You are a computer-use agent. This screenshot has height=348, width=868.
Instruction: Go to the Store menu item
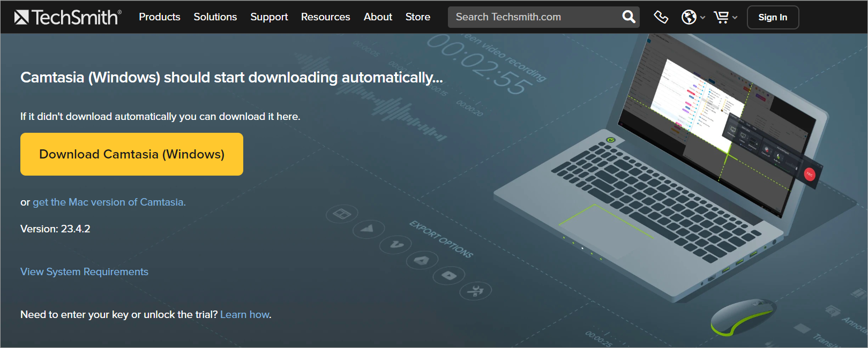(417, 17)
